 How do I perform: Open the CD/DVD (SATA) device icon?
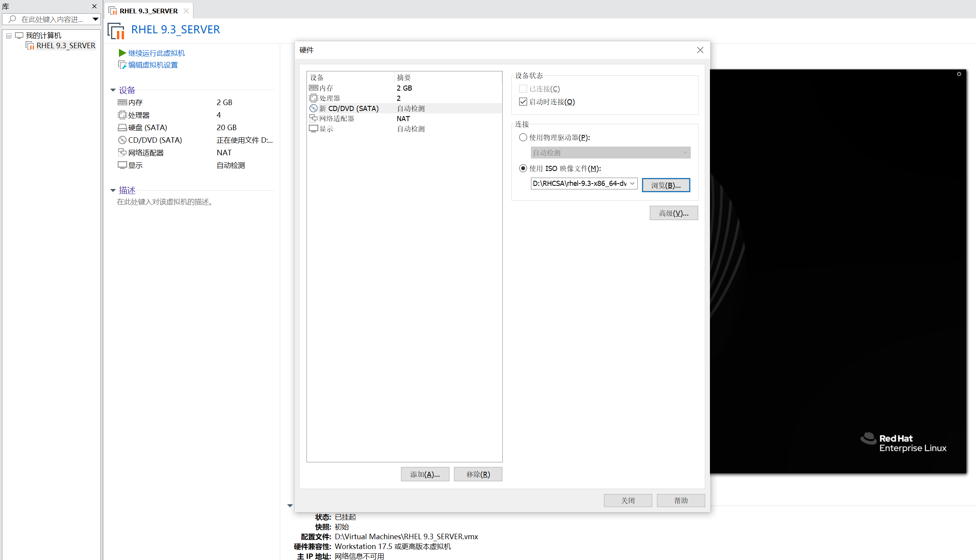(122, 140)
